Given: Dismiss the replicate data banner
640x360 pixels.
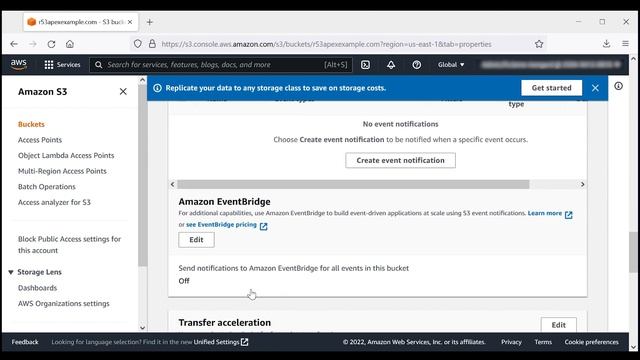Looking at the screenshot, I should pyautogui.click(x=595, y=88).
